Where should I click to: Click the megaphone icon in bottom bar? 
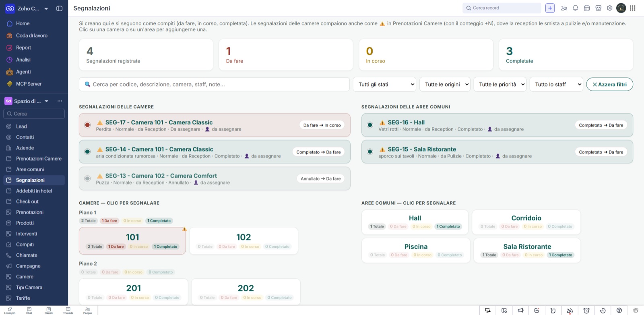coord(520,311)
